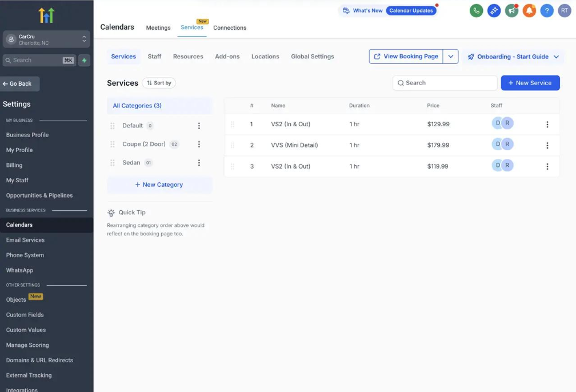Open three-dot menu for Sedan category
This screenshot has height=392, width=576.
coord(199,162)
